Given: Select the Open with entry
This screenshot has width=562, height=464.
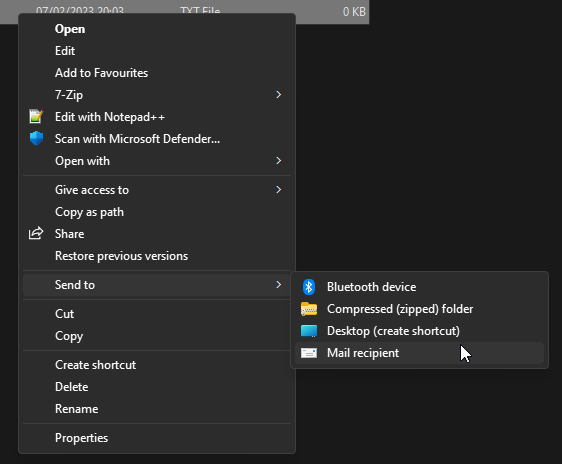Looking at the screenshot, I should point(157,161).
